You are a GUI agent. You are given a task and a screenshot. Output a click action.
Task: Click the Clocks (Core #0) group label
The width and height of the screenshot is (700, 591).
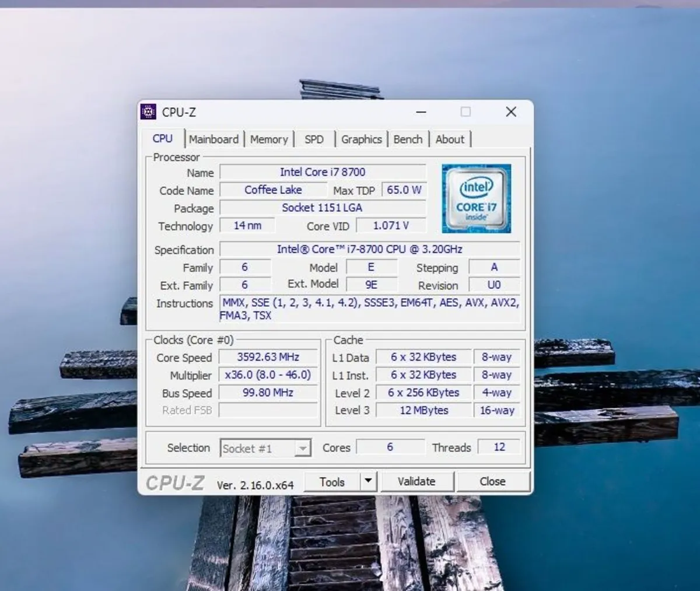pos(193,340)
